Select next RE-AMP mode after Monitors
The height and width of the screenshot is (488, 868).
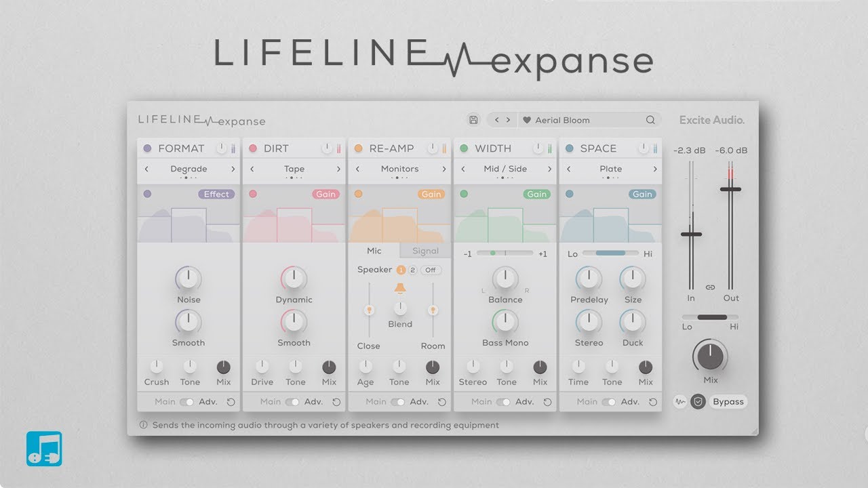click(444, 169)
